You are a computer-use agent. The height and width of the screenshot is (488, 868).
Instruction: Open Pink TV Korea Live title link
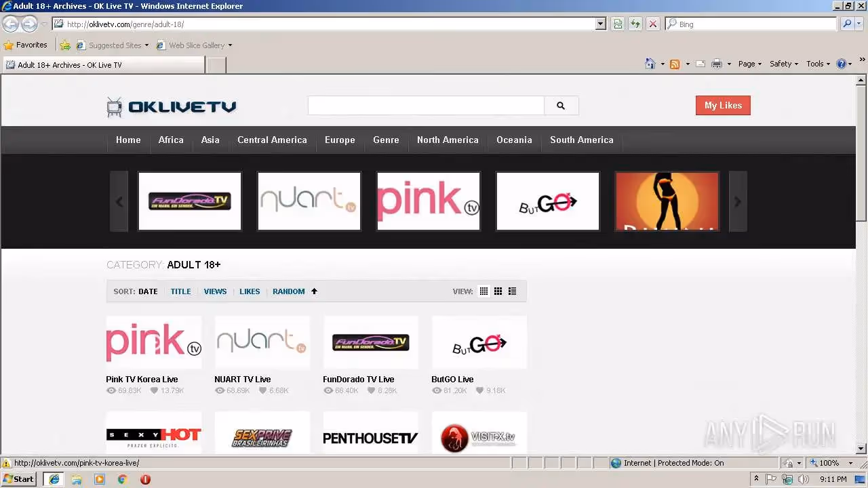pos(142,380)
